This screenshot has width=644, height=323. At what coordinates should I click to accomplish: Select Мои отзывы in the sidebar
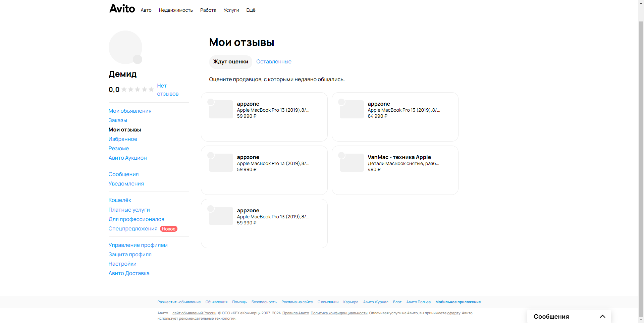coord(125,130)
